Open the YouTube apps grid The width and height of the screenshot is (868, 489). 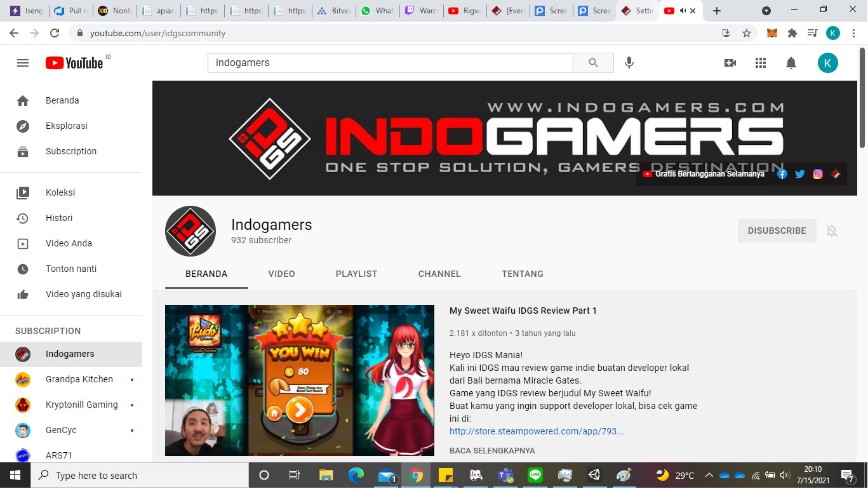761,63
